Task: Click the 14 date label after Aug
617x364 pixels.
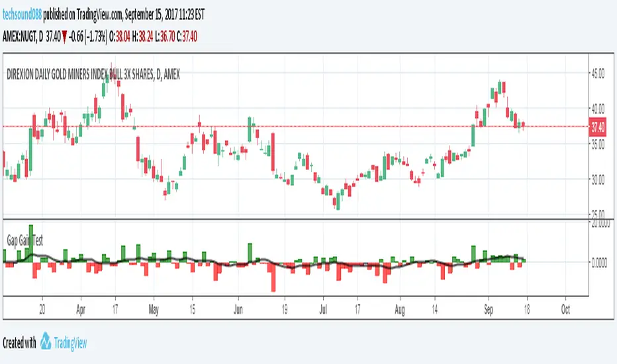Action: point(434,310)
